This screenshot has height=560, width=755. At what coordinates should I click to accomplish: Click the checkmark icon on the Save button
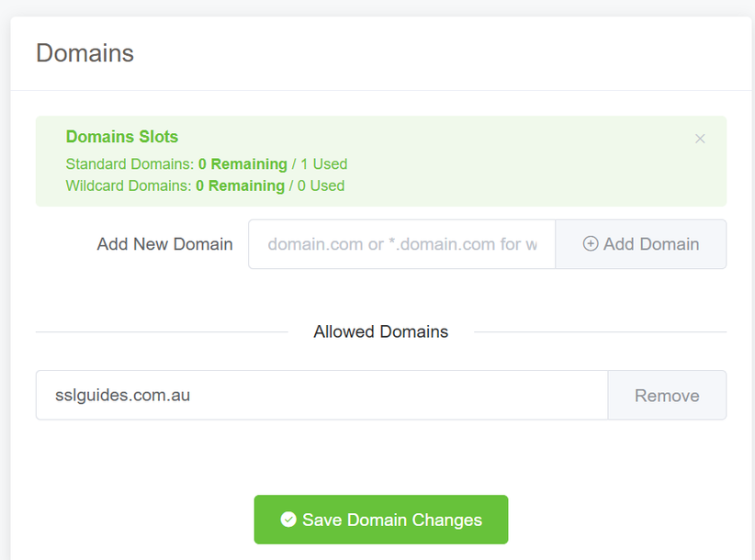[288, 520]
